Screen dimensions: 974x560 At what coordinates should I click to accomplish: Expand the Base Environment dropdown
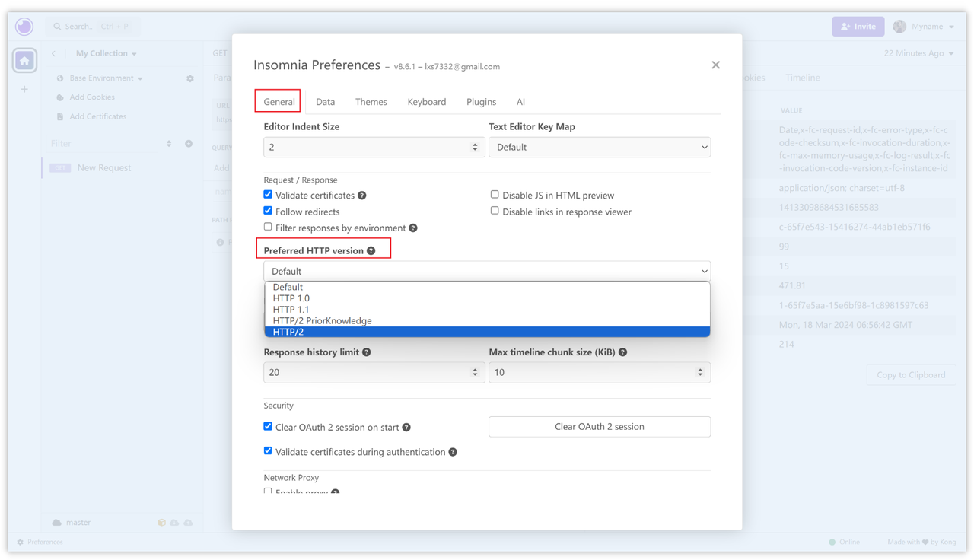[x=106, y=78]
